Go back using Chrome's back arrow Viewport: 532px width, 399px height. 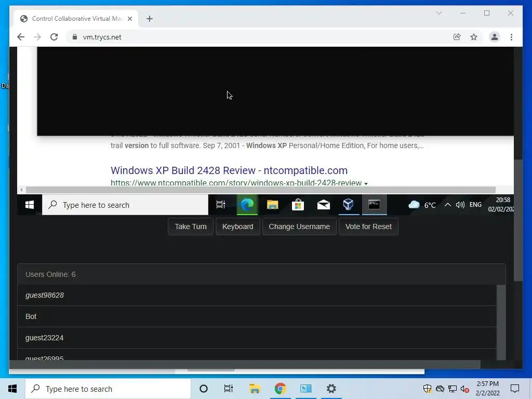click(x=21, y=37)
